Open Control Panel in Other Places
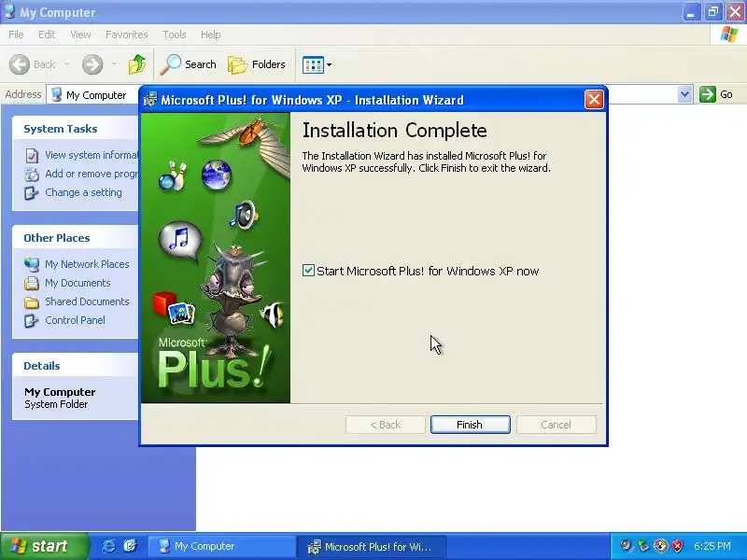The image size is (747, 560). click(76, 320)
